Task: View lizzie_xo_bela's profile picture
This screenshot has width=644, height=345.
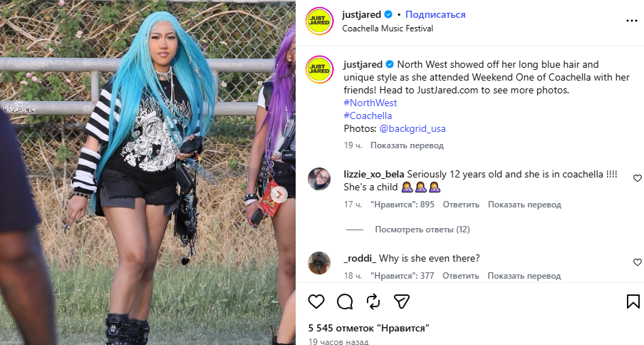Action: [x=319, y=179]
